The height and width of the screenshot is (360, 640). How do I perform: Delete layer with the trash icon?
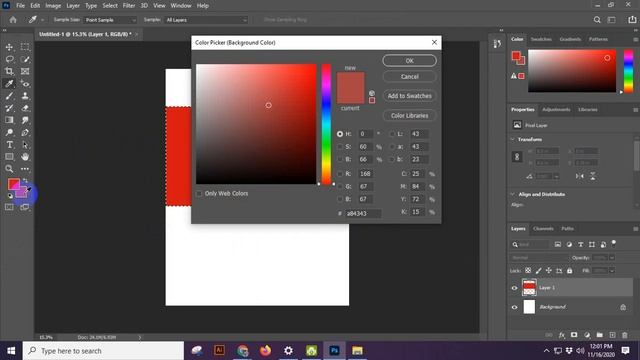click(x=624, y=335)
